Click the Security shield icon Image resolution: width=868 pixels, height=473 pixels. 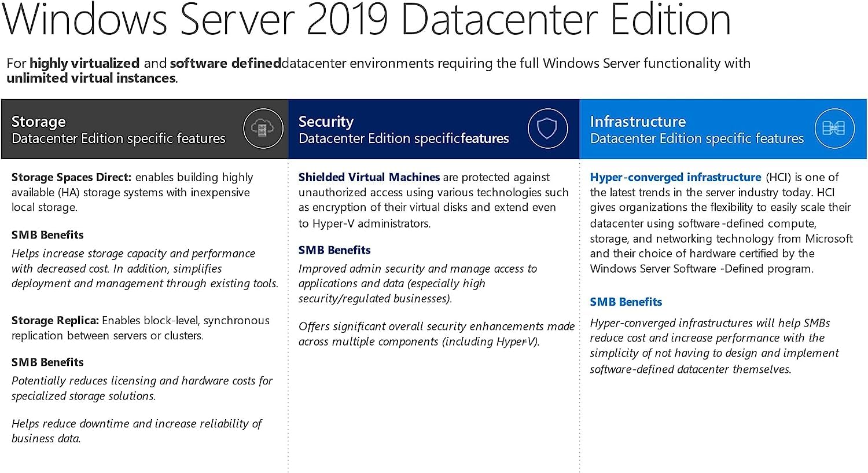tap(547, 129)
